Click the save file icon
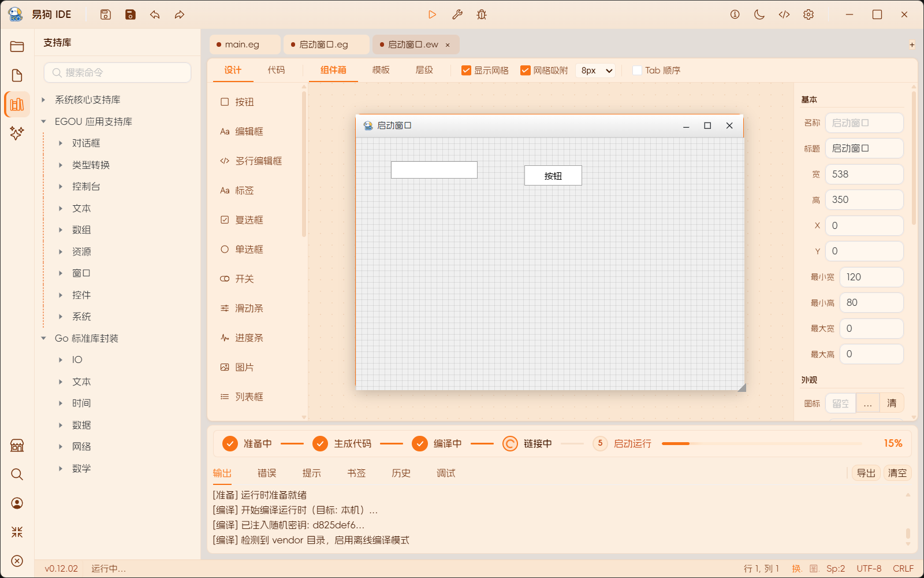This screenshot has width=924, height=578. tap(106, 14)
